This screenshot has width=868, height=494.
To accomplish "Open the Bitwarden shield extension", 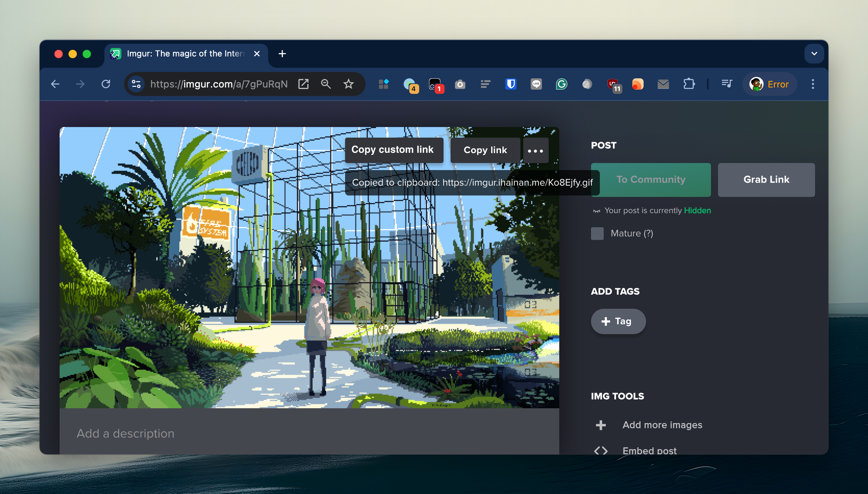I will point(511,84).
